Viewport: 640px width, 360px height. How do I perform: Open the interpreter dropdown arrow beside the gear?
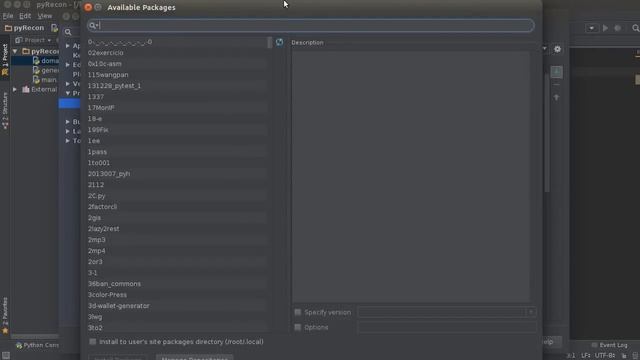tap(544, 49)
